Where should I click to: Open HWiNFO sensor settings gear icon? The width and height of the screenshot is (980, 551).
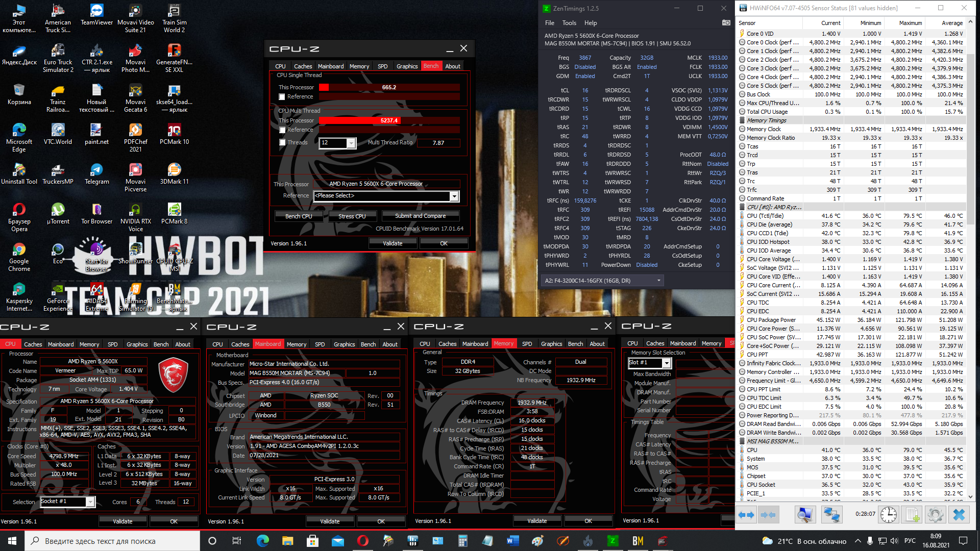pos(936,515)
